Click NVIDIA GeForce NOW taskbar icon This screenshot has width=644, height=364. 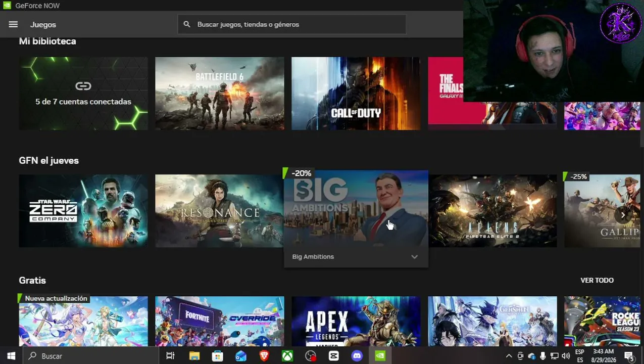pyautogui.click(x=380, y=356)
